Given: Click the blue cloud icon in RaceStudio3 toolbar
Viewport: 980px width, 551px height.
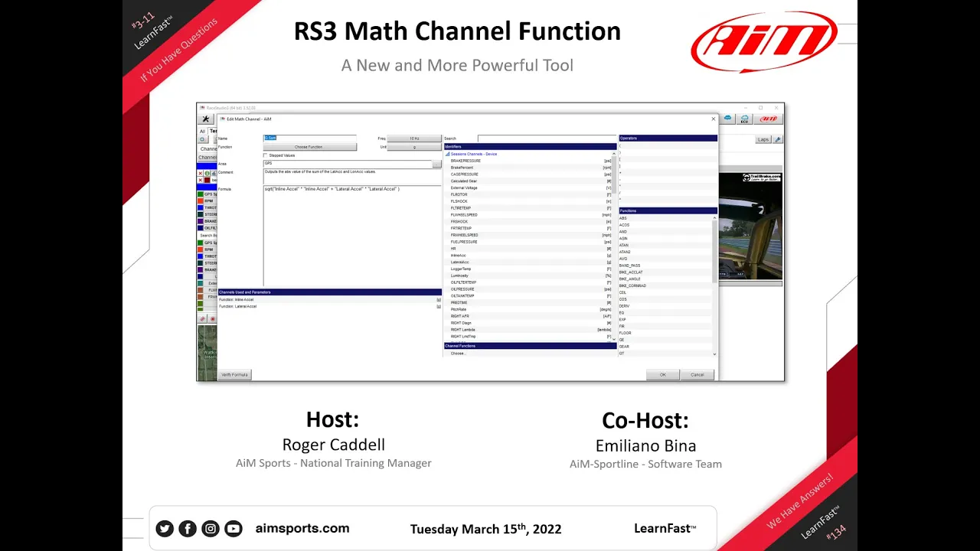Looking at the screenshot, I should tap(728, 119).
